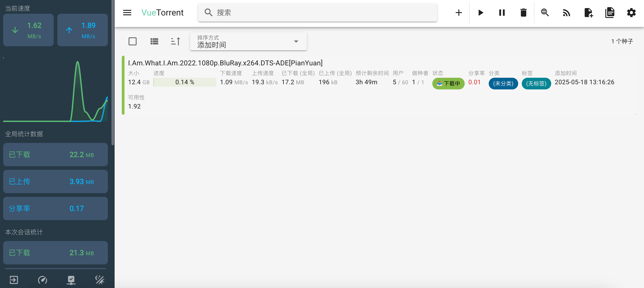Viewport: 644px width, 288px height.
Task: Toggle ascending sort order icon
Action: coord(175,41)
